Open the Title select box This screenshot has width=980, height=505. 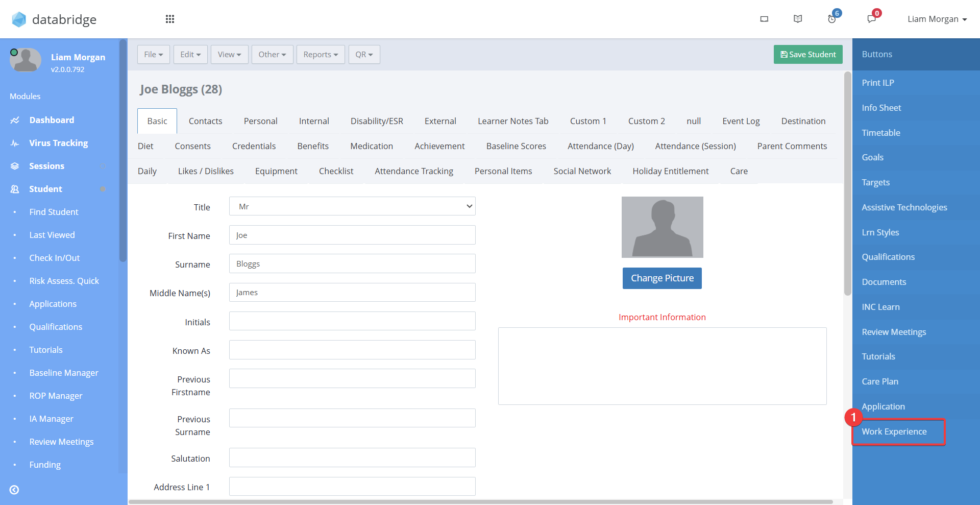pos(352,206)
